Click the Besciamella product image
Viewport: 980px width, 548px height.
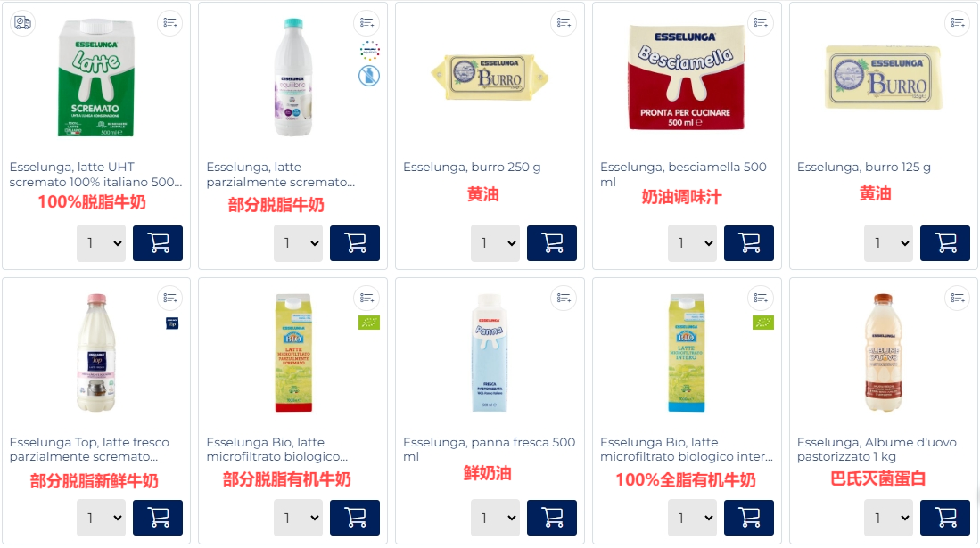687,78
